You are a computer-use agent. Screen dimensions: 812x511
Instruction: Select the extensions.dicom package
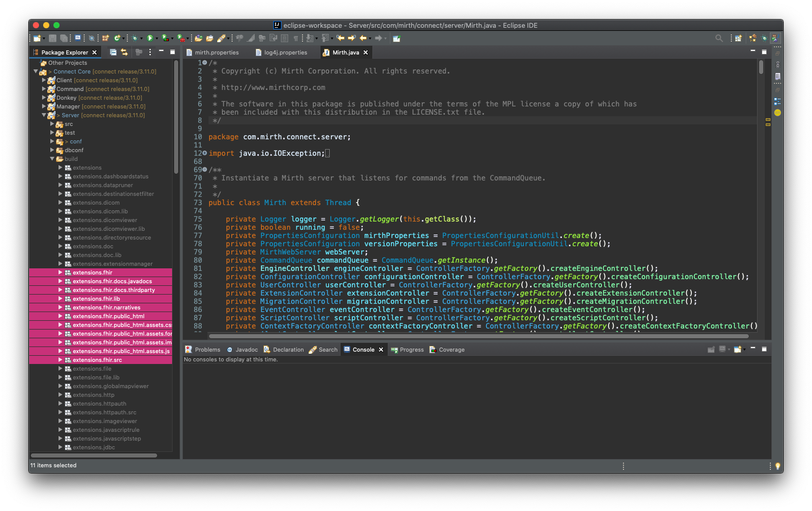click(96, 203)
